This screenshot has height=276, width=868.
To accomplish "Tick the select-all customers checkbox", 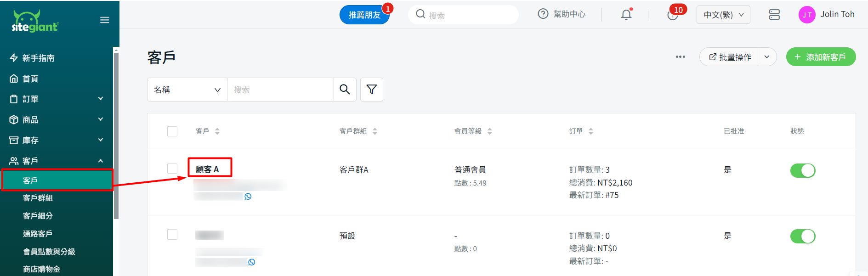I will pyautogui.click(x=172, y=131).
